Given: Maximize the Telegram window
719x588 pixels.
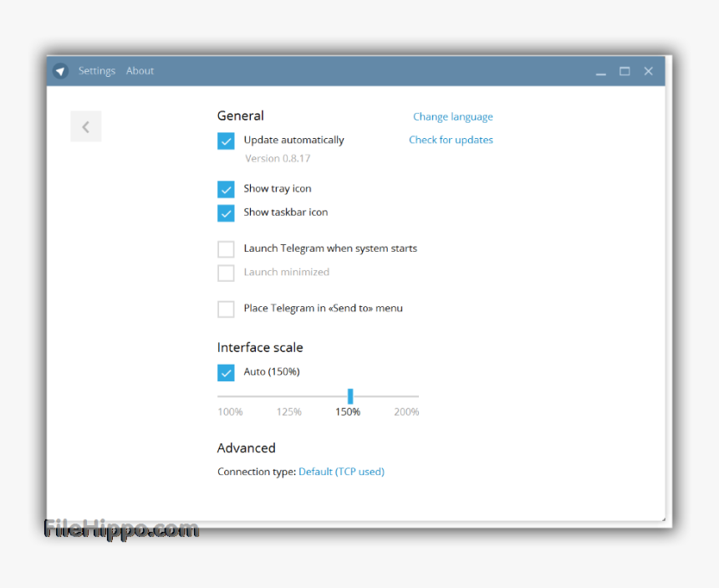Looking at the screenshot, I should pos(625,71).
